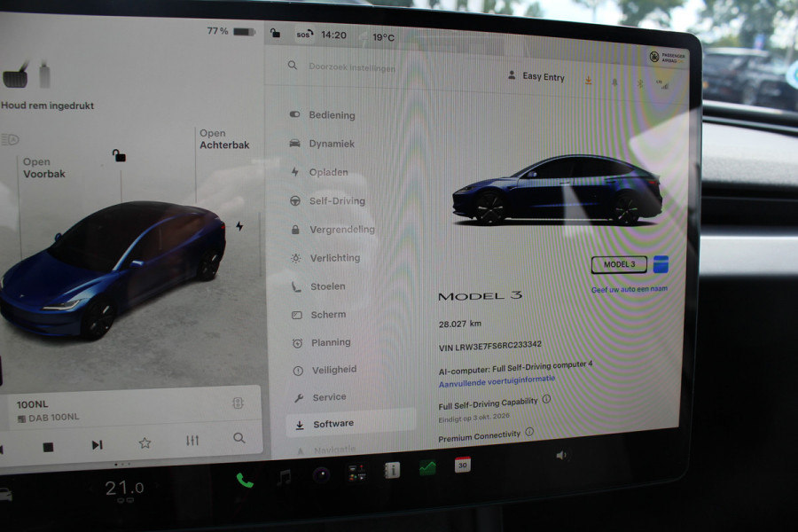Image resolution: width=798 pixels, height=532 pixels.
Task: Tap info icon beside Full Self-Driving Capability
Action: (x=546, y=399)
